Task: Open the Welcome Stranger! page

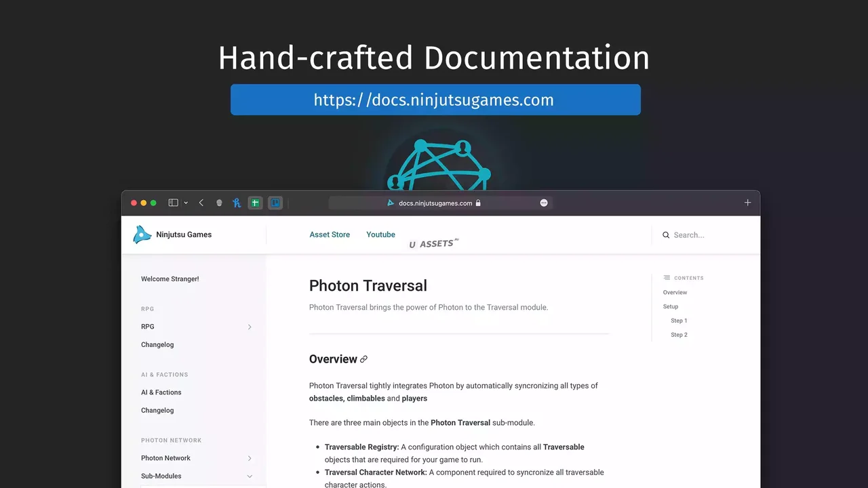Action: click(170, 279)
